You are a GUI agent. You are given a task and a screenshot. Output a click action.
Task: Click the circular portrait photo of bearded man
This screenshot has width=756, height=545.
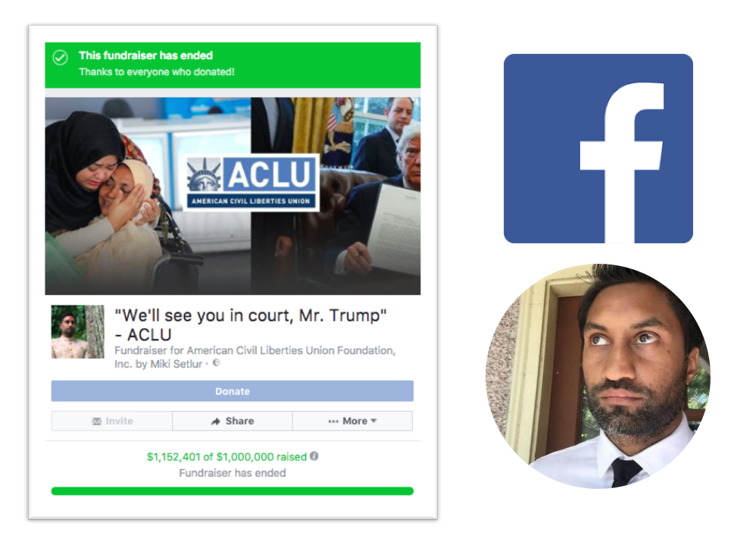(598, 376)
